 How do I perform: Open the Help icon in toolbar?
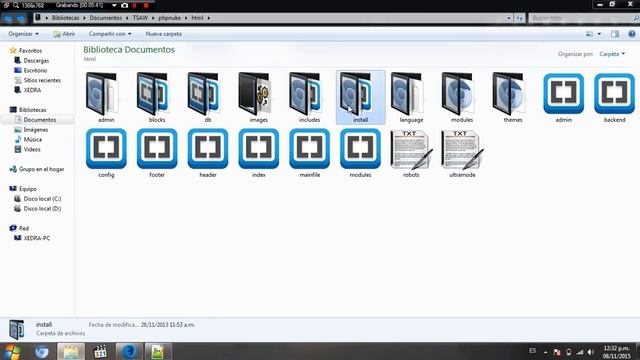coord(632,34)
